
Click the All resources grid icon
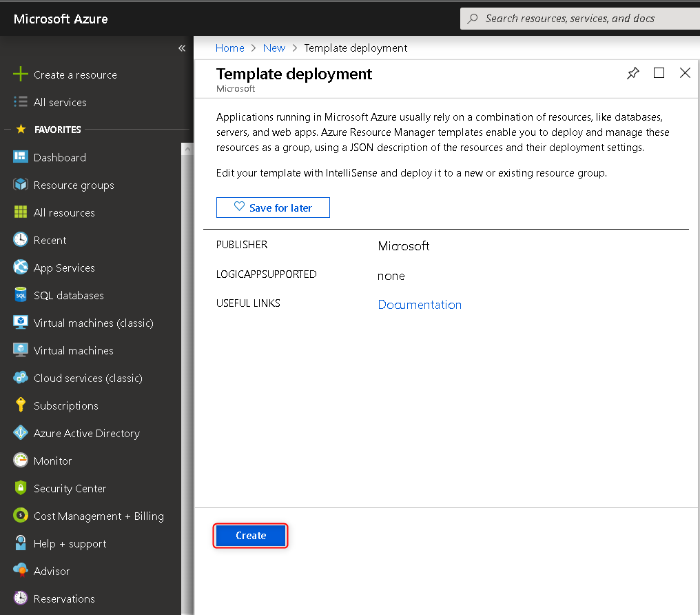click(21, 212)
